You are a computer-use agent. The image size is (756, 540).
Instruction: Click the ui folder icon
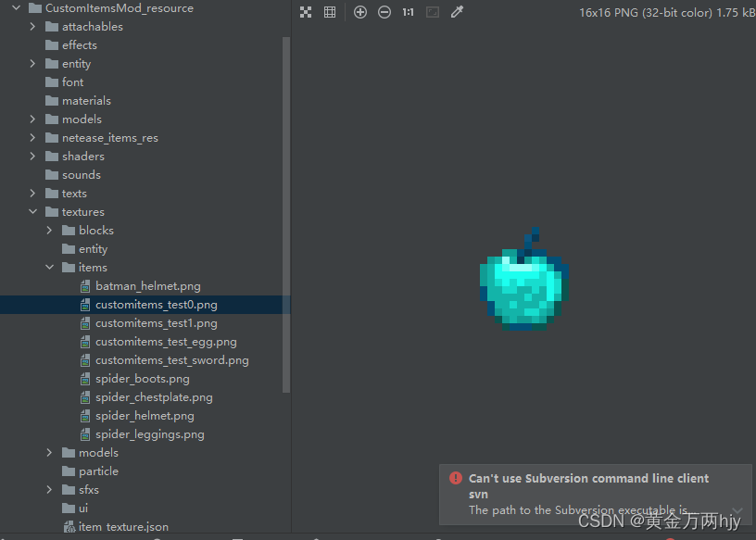click(x=69, y=509)
